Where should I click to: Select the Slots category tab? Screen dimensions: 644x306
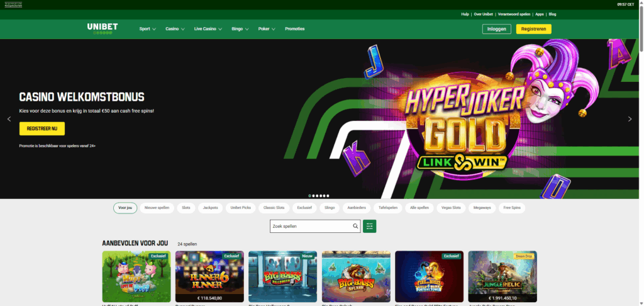(186, 208)
